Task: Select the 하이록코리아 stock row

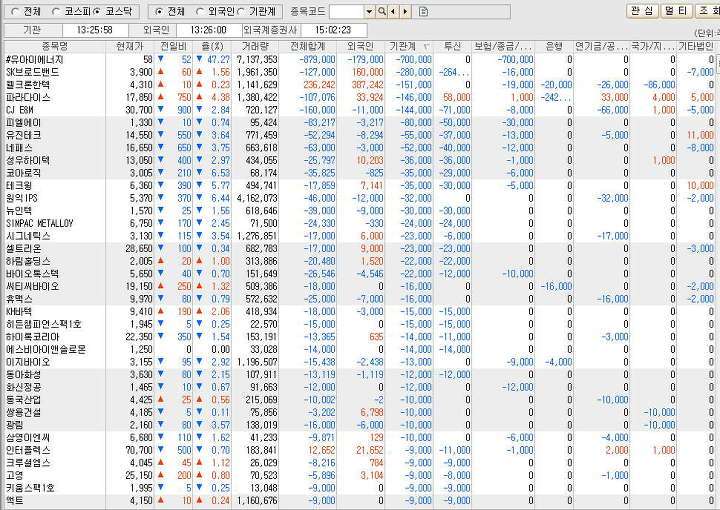Action: tap(360, 337)
